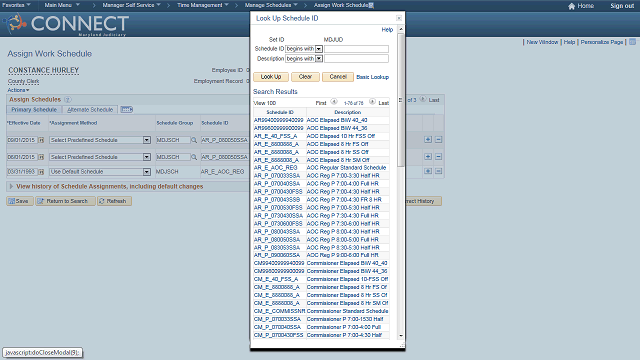Click the Assign Schedules help question icon
The width and height of the screenshot is (640, 360).
(68, 100)
